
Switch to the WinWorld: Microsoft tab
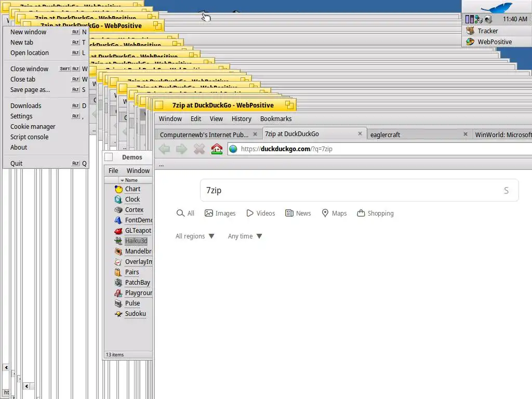pyautogui.click(x=503, y=135)
